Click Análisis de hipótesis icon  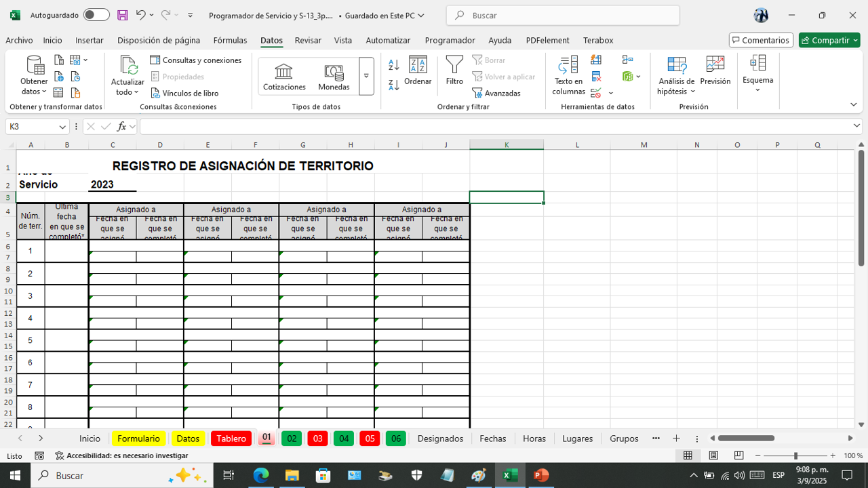coord(676,65)
